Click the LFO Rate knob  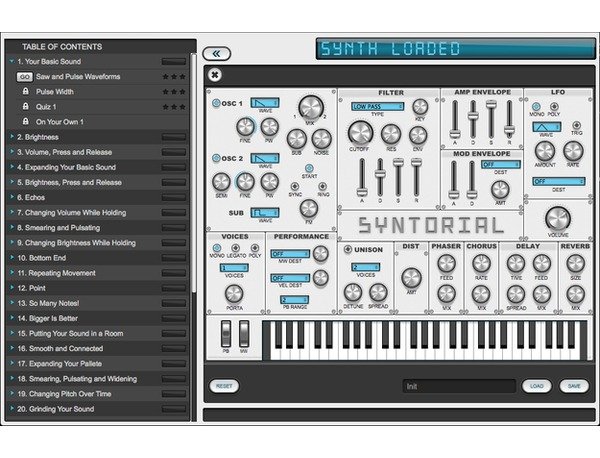point(573,151)
